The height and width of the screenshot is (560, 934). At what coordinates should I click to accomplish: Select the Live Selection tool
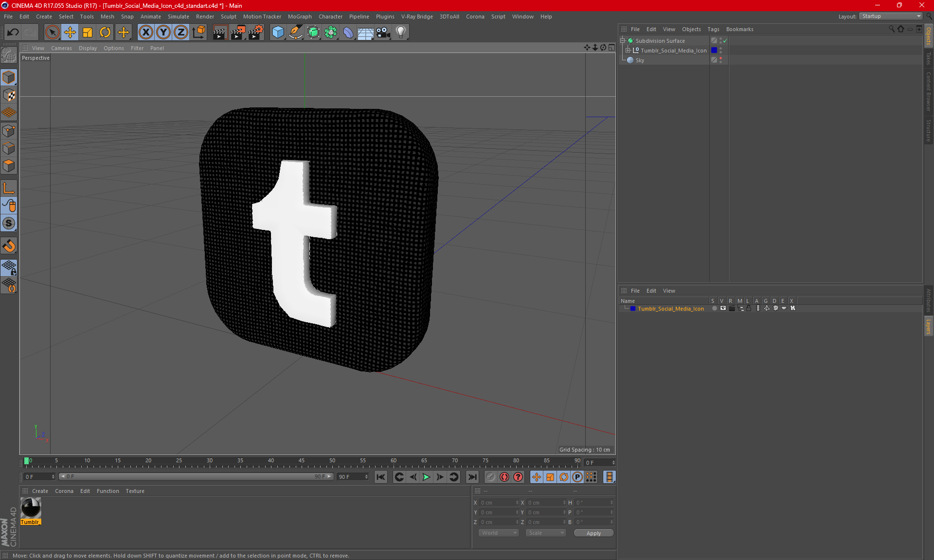click(x=52, y=32)
